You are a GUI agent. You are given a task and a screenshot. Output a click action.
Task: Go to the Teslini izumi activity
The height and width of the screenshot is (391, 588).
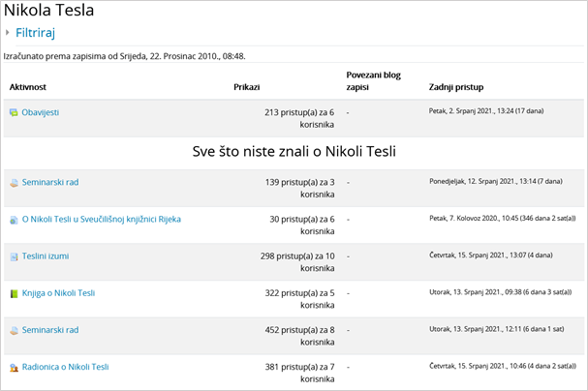coord(46,256)
